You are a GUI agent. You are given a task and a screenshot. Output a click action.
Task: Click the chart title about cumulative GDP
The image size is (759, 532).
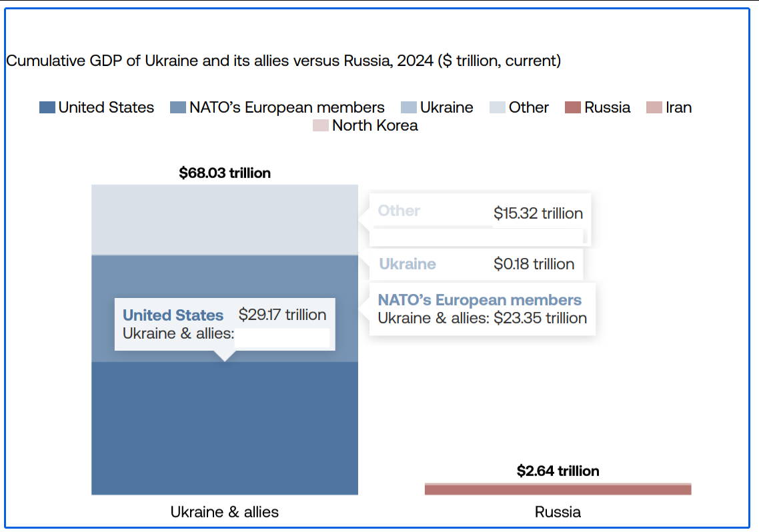[x=283, y=61]
